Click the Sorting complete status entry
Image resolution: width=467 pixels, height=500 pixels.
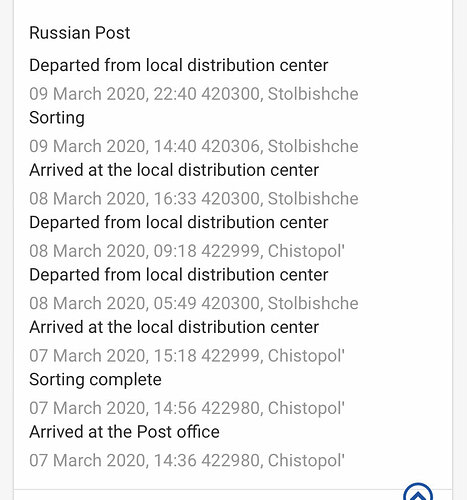click(x=95, y=380)
